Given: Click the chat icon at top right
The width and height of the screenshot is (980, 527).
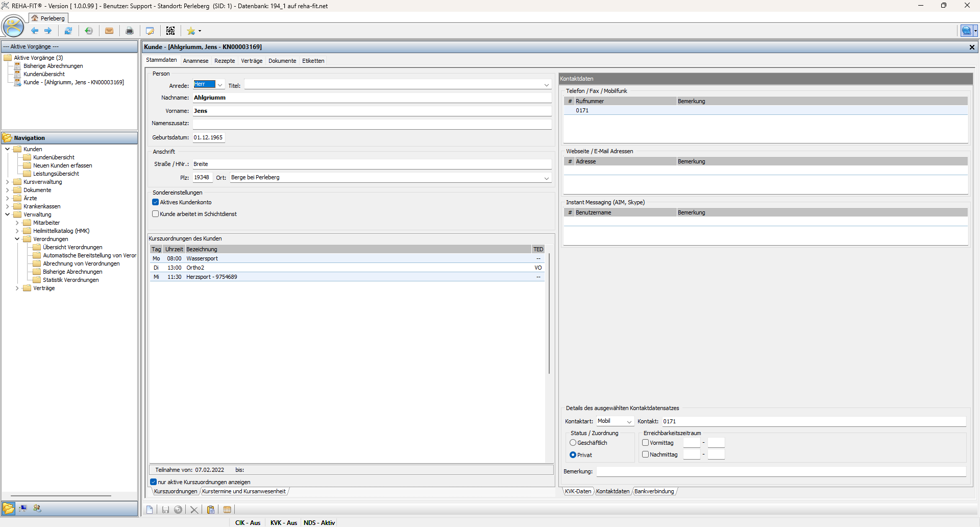Looking at the screenshot, I should click(x=966, y=31).
